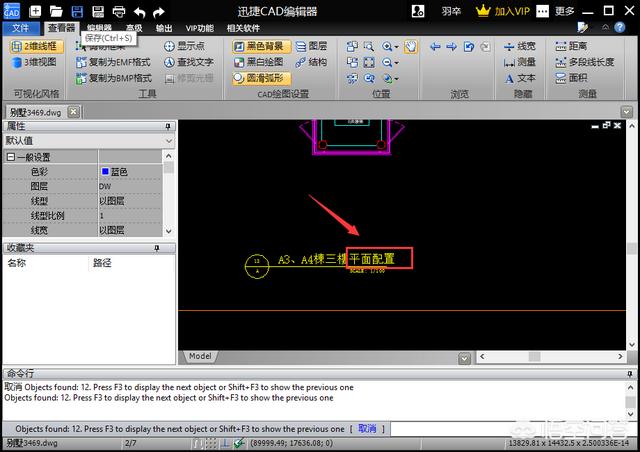Click the horizontal scrollbar right arrow
Image resolution: width=640 pixels, height=452 pixels.
click(620, 356)
